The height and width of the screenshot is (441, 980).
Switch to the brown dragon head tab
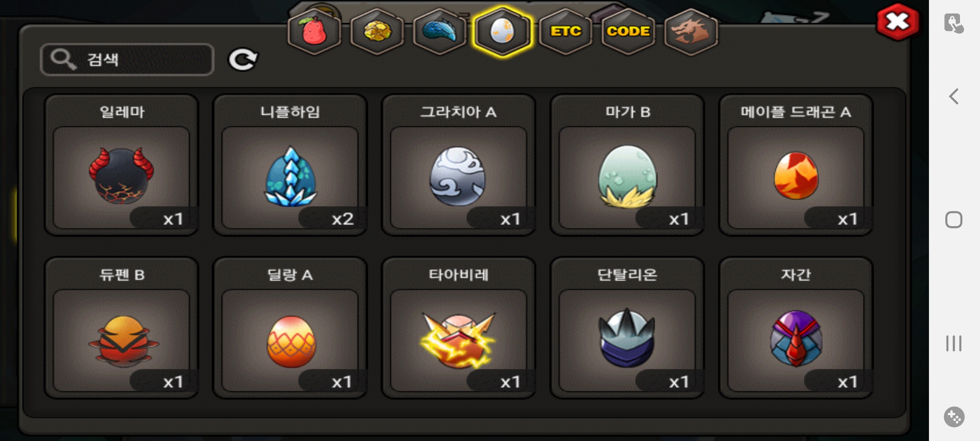coord(691,31)
